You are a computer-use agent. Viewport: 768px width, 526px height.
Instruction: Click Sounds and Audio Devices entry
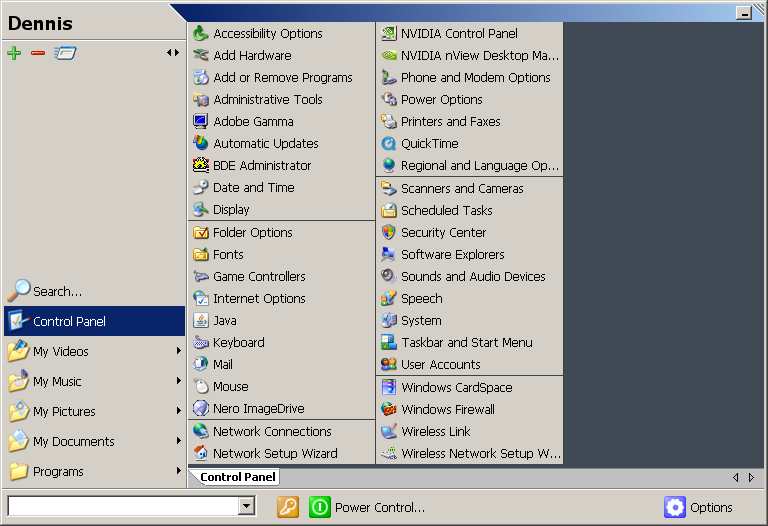click(x=469, y=277)
